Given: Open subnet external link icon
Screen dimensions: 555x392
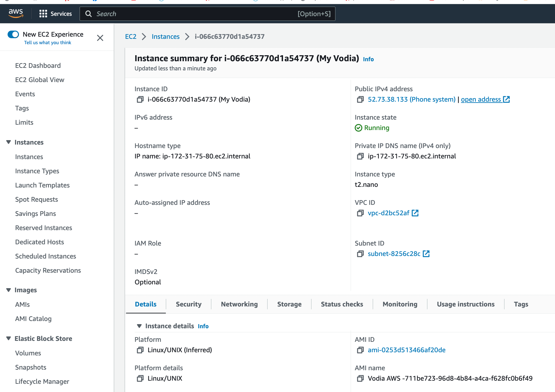Looking at the screenshot, I should pos(426,254).
